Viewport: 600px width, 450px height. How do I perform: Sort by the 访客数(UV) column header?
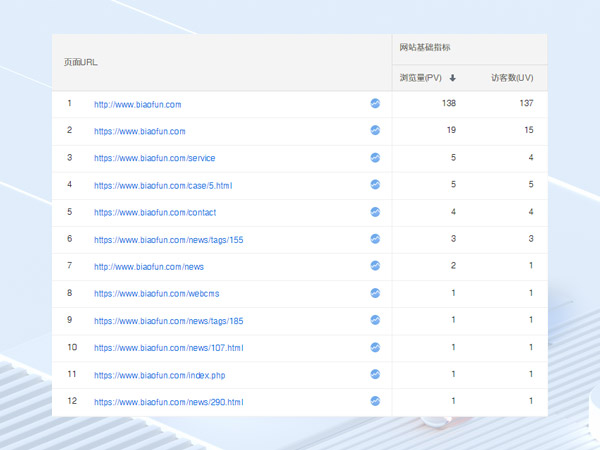point(512,78)
